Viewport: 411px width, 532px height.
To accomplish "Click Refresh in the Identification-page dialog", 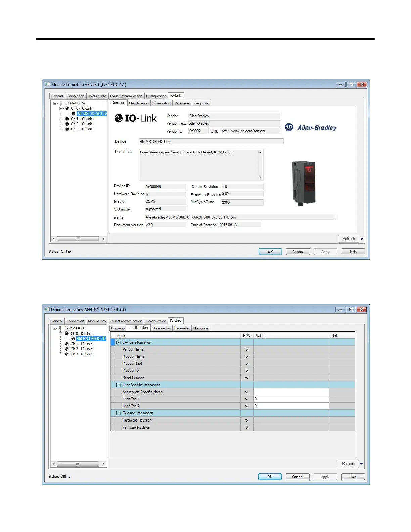I will click(x=348, y=464).
